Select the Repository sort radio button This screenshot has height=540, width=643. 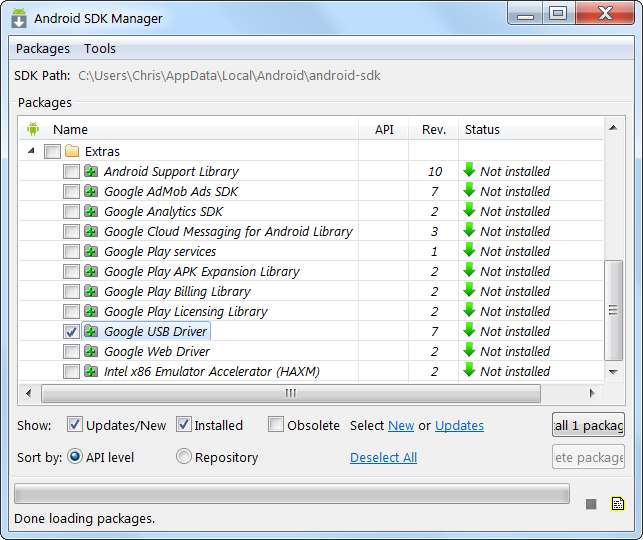click(184, 457)
